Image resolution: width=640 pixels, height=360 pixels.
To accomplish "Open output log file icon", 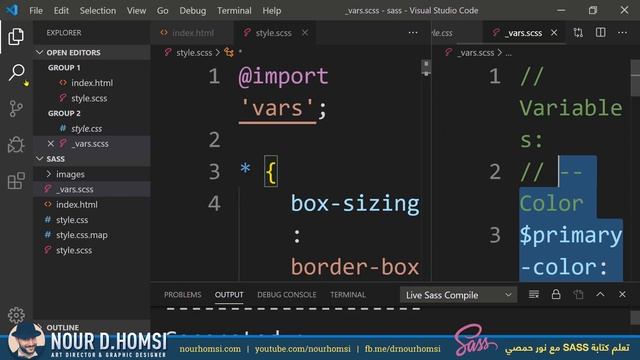I will (578, 294).
